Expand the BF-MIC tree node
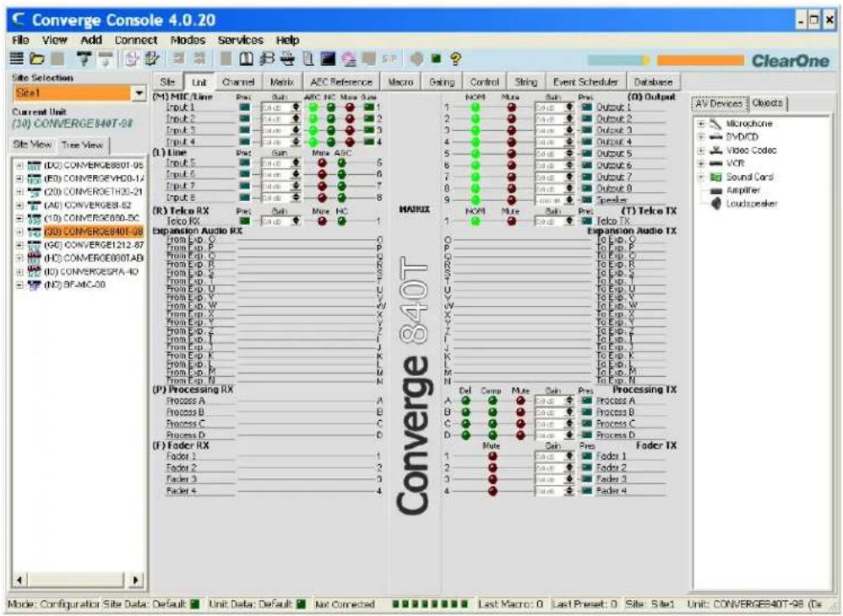 coord(19,285)
